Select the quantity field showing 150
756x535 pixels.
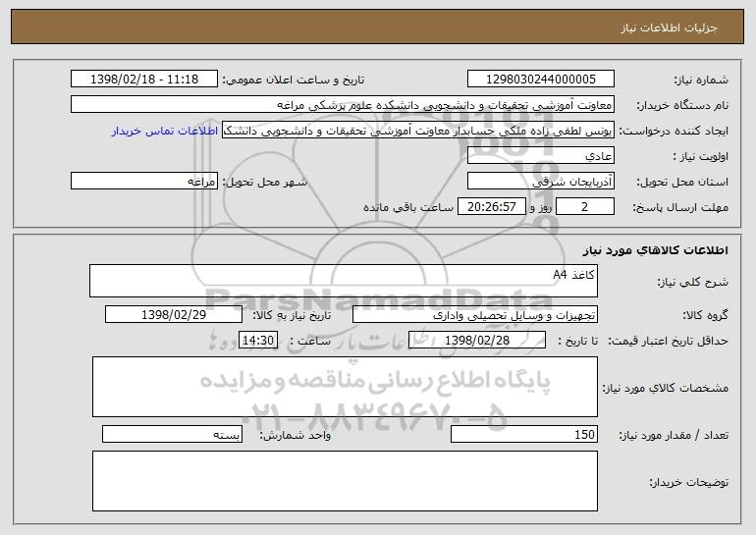[524, 434]
